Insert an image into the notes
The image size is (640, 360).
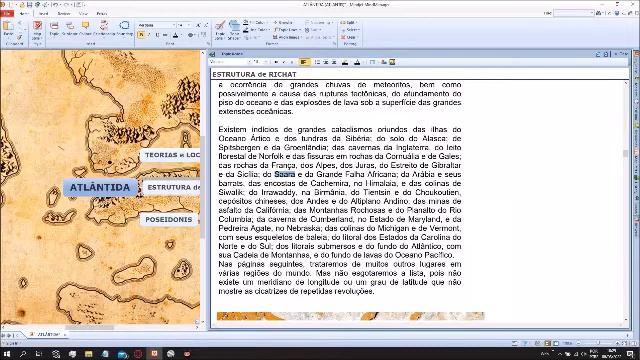[x=392, y=62]
